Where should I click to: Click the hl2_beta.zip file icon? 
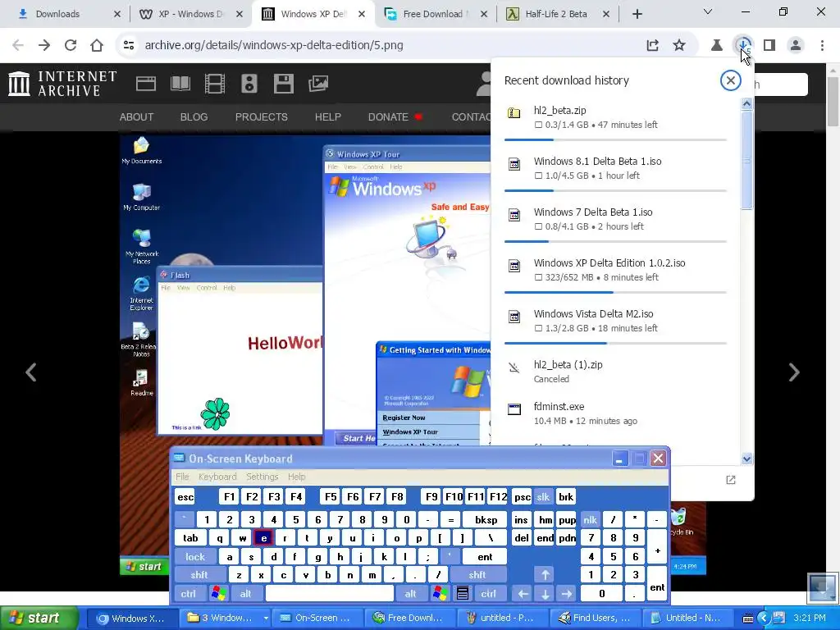(514, 113)
